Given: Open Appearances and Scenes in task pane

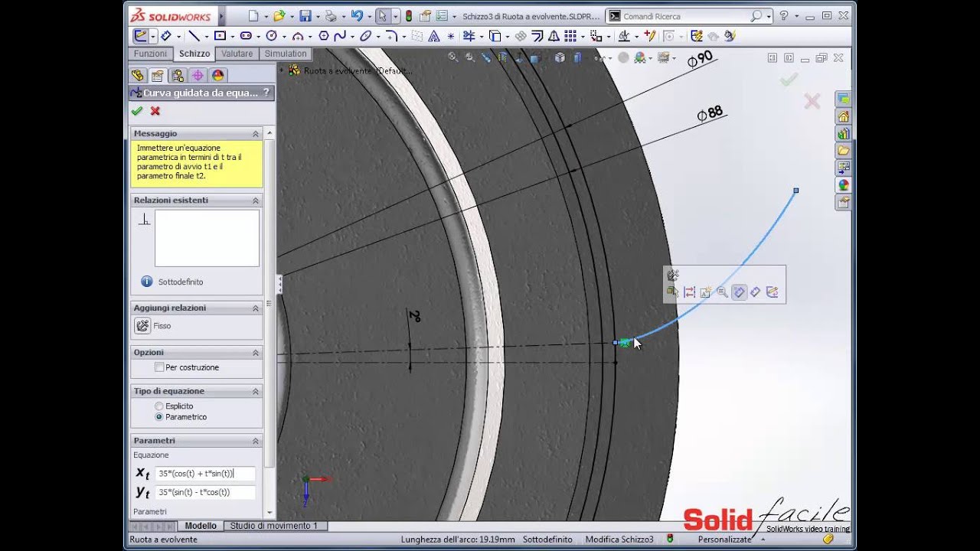Looking at the screenshot, I should pyautogui.click(x=843, y=184).
